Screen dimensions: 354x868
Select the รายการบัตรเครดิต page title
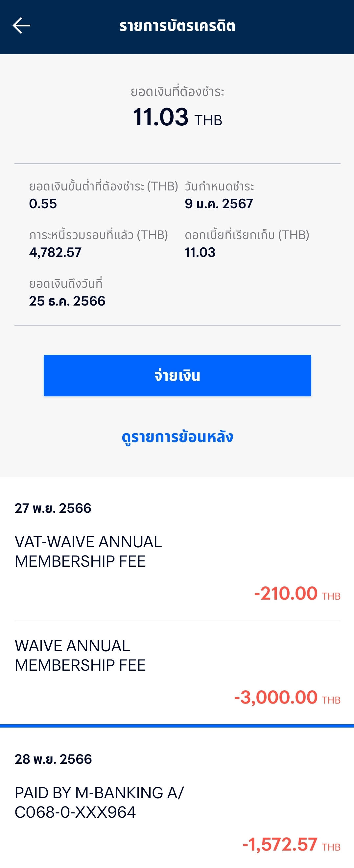[177, 26]
